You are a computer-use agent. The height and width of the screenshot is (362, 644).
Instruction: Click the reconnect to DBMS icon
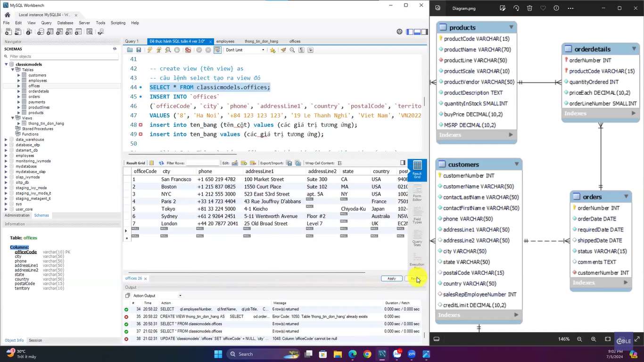tap(100, 32)
